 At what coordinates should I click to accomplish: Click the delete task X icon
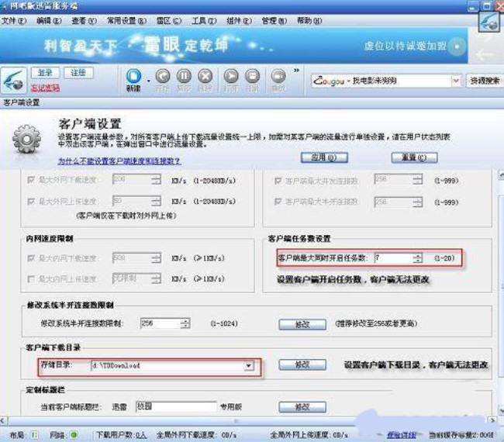pos(205,77)
